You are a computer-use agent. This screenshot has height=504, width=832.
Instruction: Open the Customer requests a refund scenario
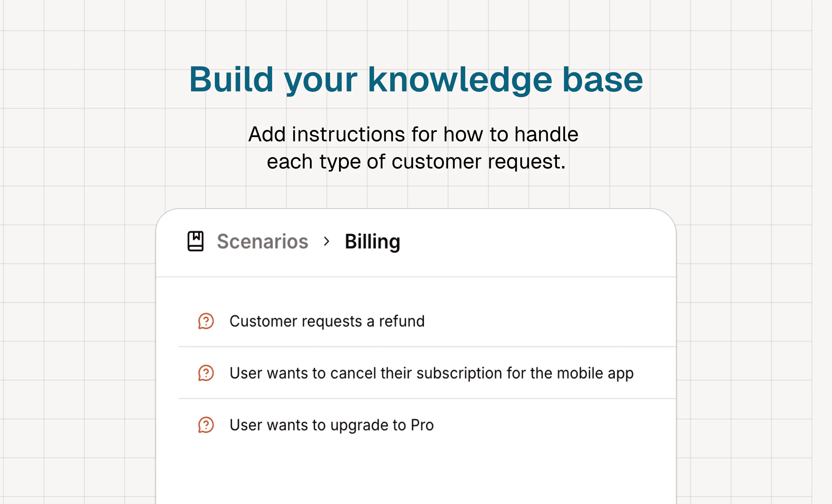point(327,321)
